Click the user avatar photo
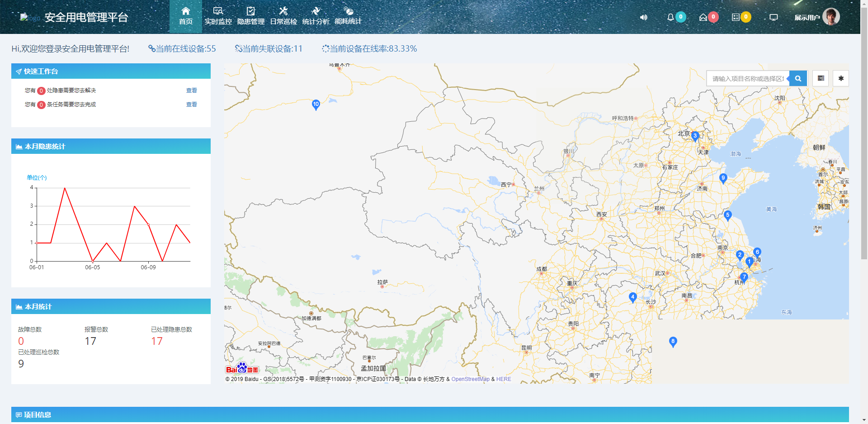The image size is (868, 424). click(831, 17)
